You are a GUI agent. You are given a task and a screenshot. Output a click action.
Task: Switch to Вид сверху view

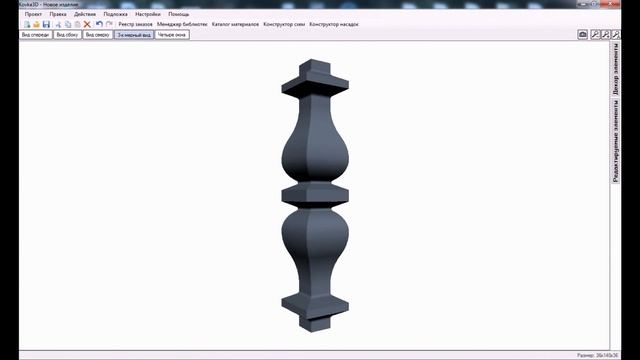pyautogui.click(x=98, y=35)
